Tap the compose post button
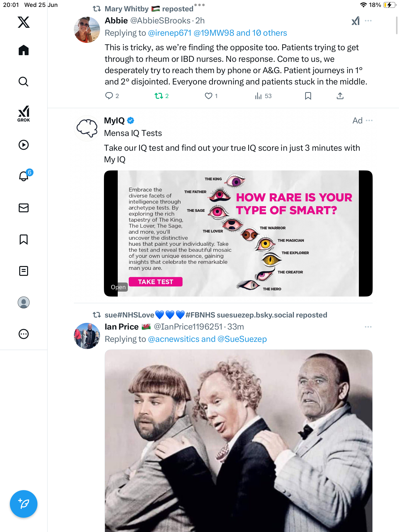 24,504
